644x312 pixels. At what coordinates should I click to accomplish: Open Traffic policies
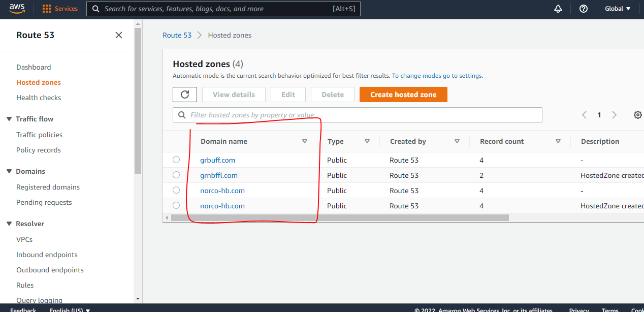tap(39, 135)
